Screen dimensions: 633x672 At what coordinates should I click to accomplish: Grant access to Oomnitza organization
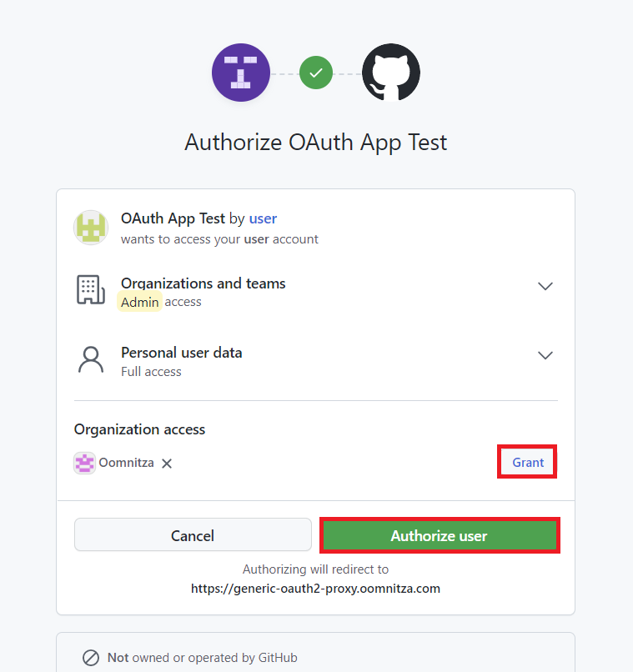pos(528,463)
